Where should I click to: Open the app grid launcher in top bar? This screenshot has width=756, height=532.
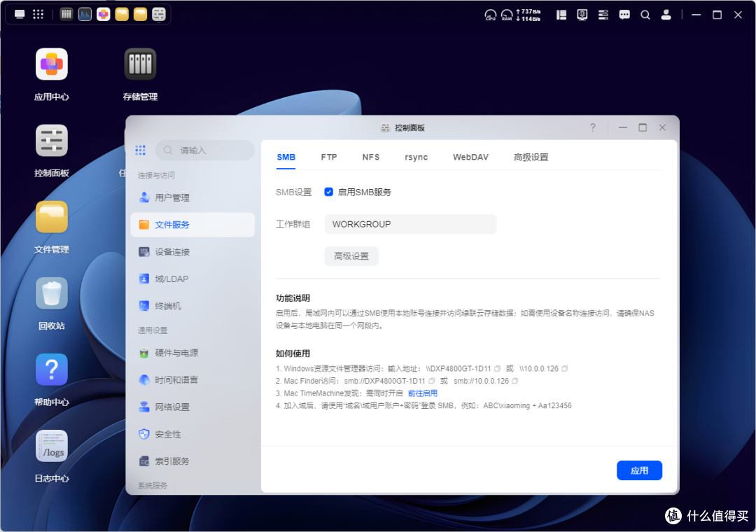tap(38, 15)
